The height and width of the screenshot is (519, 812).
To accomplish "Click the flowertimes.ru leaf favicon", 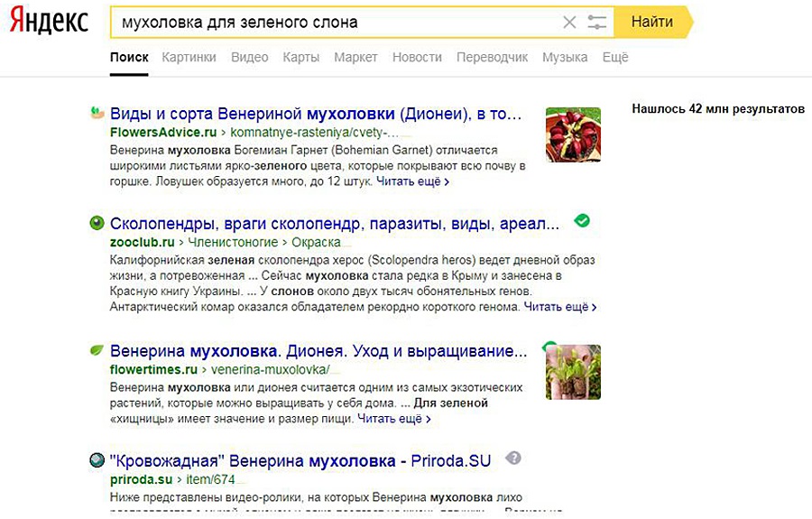I will (x=97, y=350).
